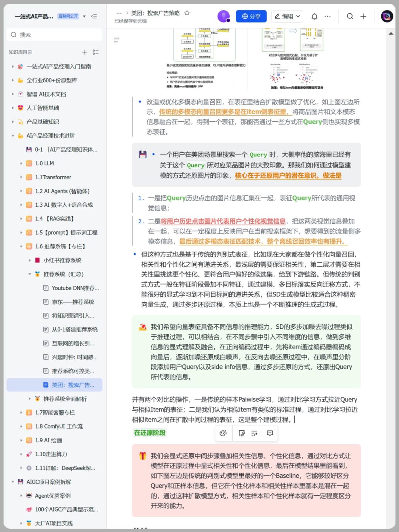Expand the 小红书推荐系统 node
This screenshot has height=532, width=399.
pyautogui.click(x=30, y=260)
